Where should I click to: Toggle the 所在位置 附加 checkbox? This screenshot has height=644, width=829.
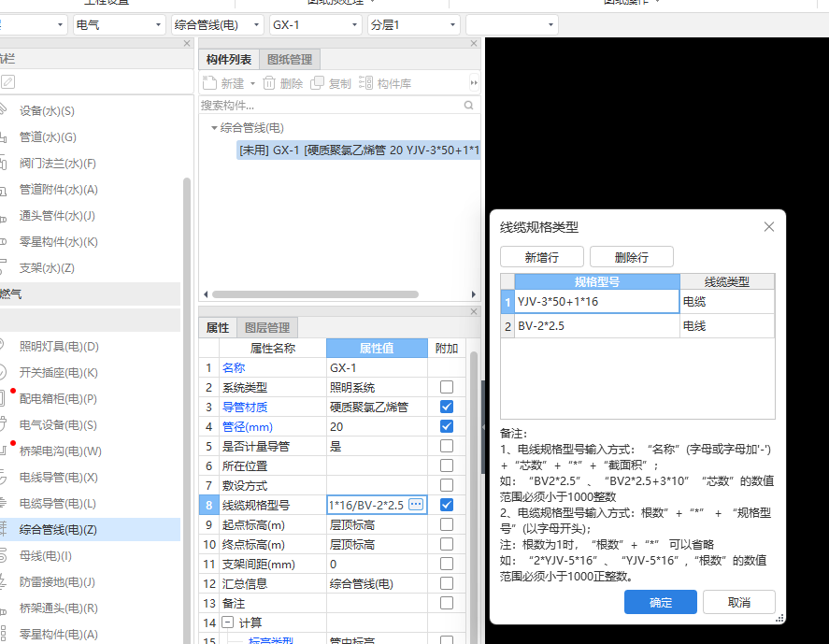coord(447,465)
